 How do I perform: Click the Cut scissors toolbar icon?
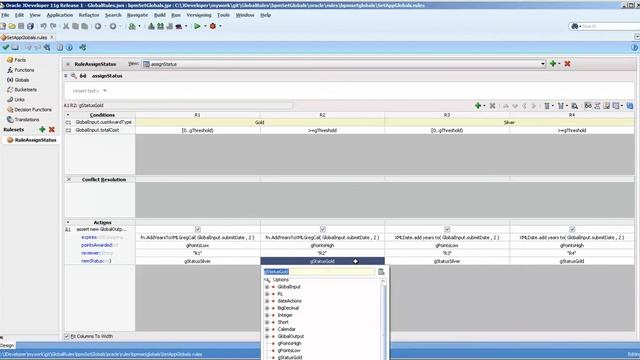tap(66, 26)
